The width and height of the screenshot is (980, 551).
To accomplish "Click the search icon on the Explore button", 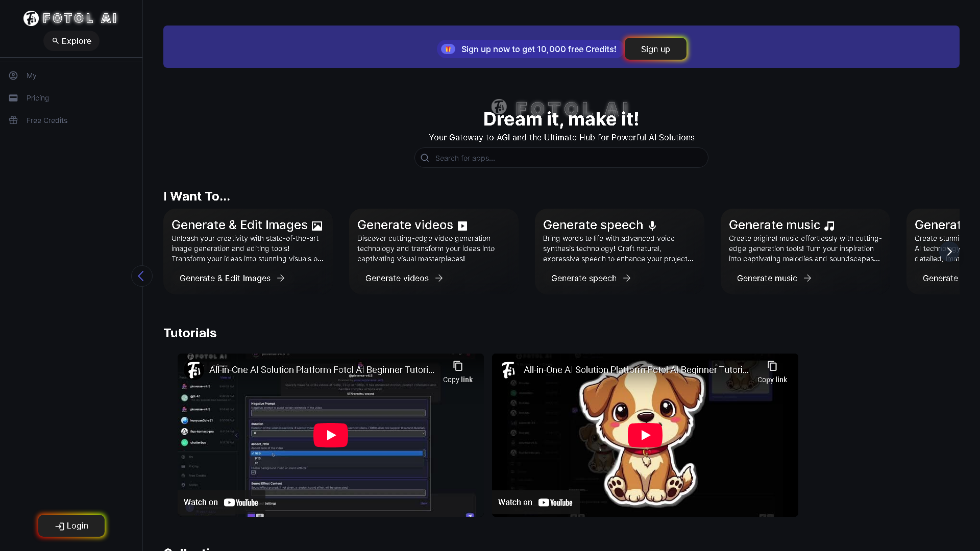I will coord(55,41).
